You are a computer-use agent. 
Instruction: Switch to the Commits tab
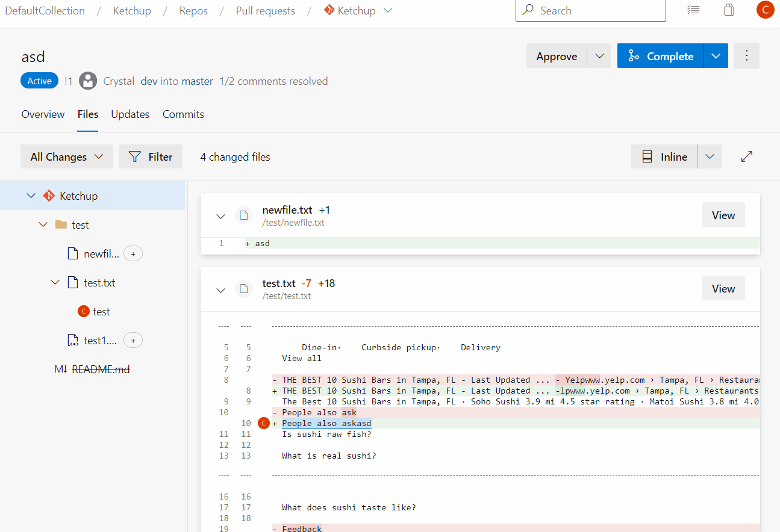point(183,114)
